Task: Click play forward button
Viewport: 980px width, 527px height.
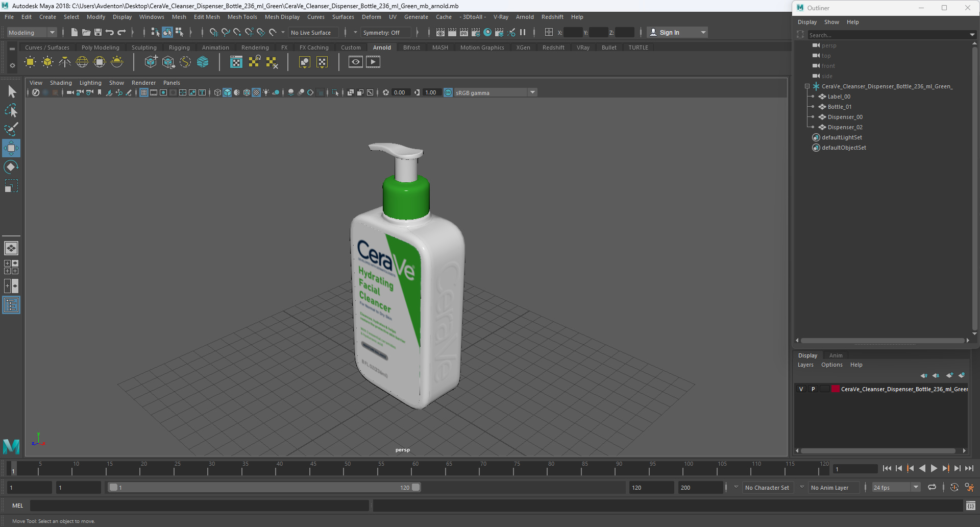Action: (934, 468)
